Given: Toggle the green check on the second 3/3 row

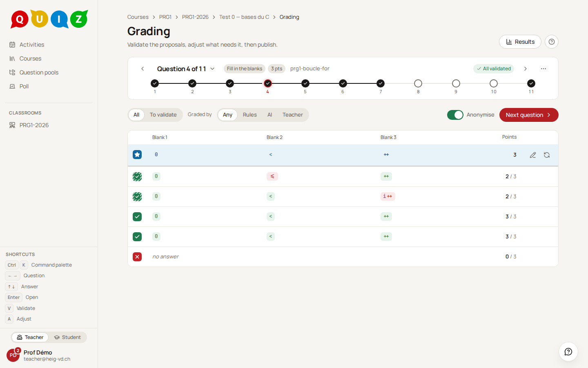Looking at the screenshot, I should point(137,237).
